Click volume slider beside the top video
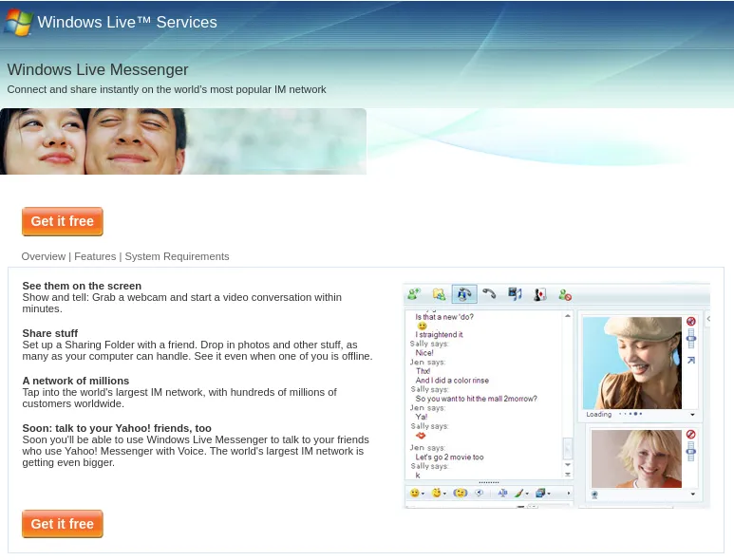Image resolution: width=734 pixels, height=560 pixels. tap(691, 339)
